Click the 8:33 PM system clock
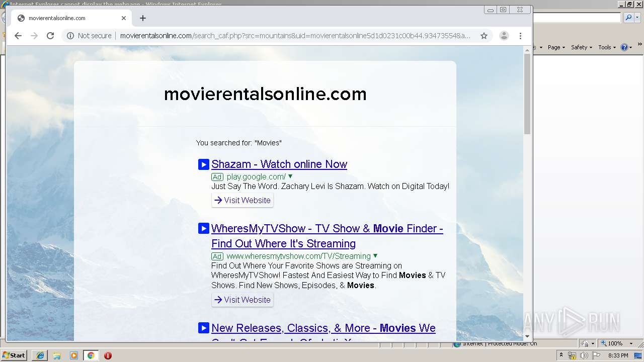The width and height of the screenshot is (644, 362). click(x=618, y=355)
